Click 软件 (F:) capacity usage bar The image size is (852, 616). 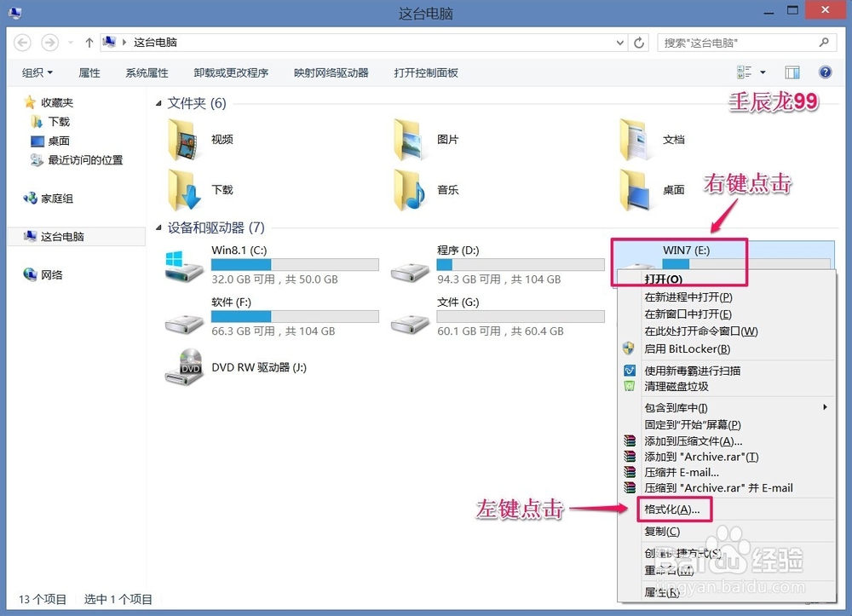tap(295, 316)
